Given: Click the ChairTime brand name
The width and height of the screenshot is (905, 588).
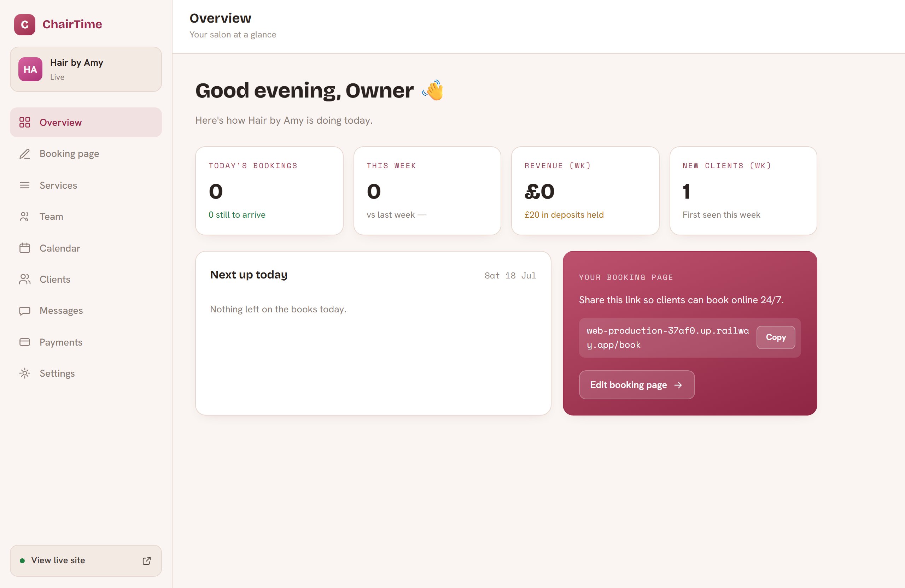Looking at the screenshot, I should (72, 24).
